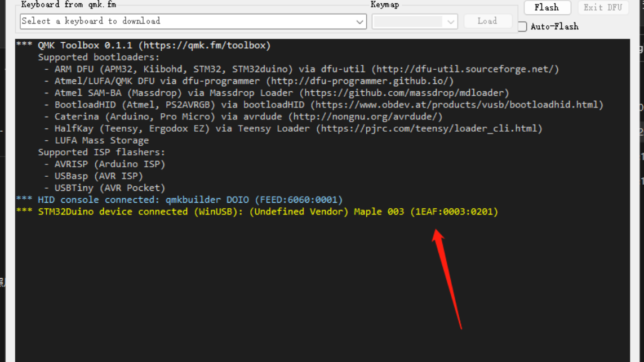Click the AVRISP (Arduino ISP) line
This screenshot has width=644, height=362.
click(104, 164)
